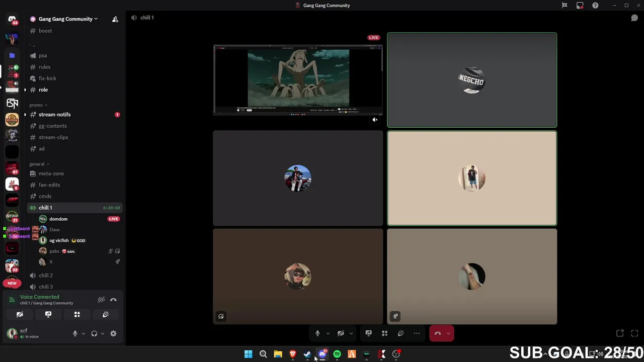This screenshot has height=362, width=644.
Task: Toggle camera in call control bar
Action: (x=341, y=333)
